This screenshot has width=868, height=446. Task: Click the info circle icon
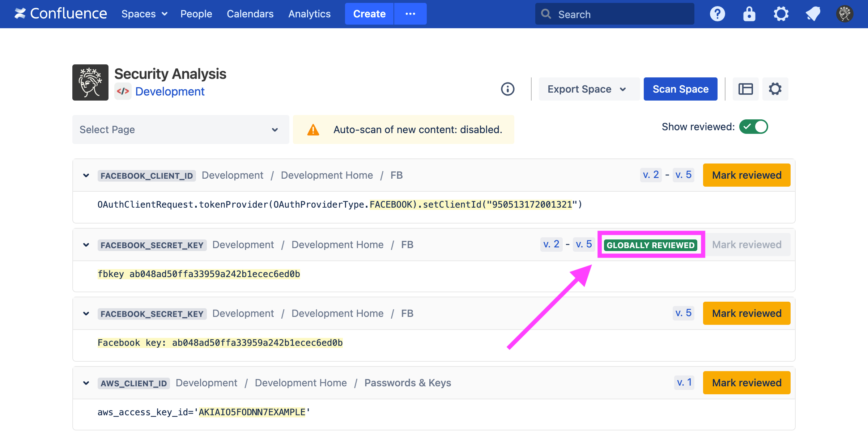click(507, 89)
